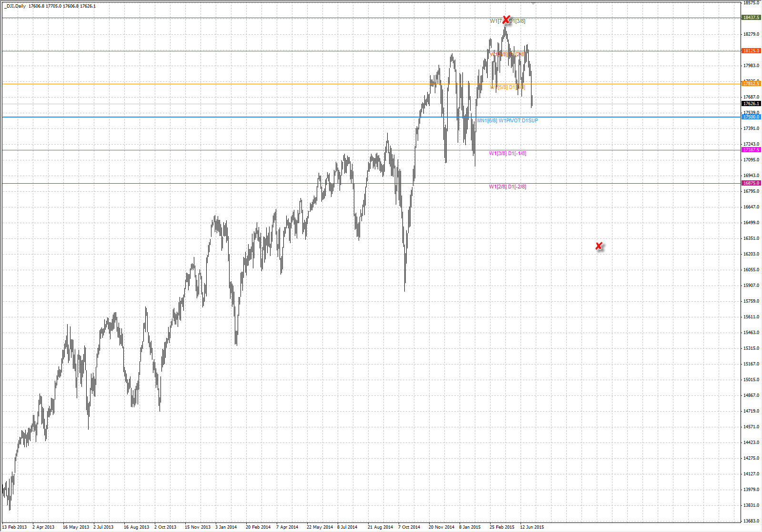Image resolution: width=762 pixels, height=532 pixels.
Task: Click the 12 Jun 2015 date on time axis
Action: coord(531,527)
